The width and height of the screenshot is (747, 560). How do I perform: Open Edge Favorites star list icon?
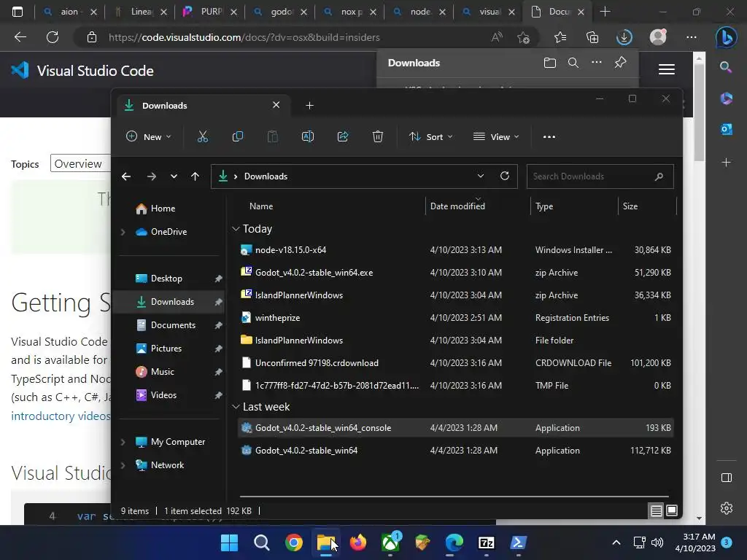560,37
